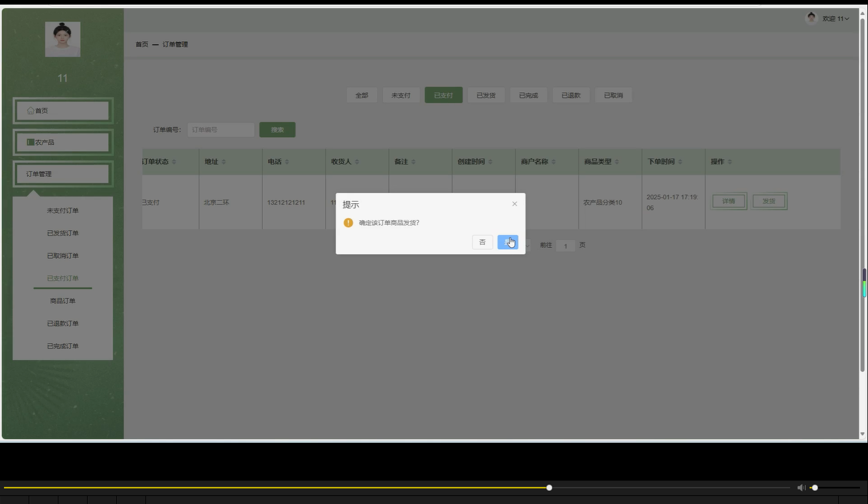Switch to the 已取消 tab
Viewport: 868px width, 504px height.
613,95
